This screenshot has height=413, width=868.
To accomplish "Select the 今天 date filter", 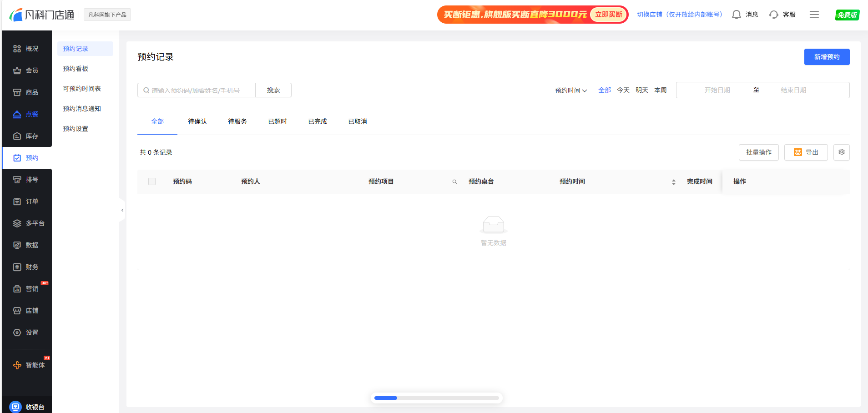I will pyautogui.click(x=623, y=90).
